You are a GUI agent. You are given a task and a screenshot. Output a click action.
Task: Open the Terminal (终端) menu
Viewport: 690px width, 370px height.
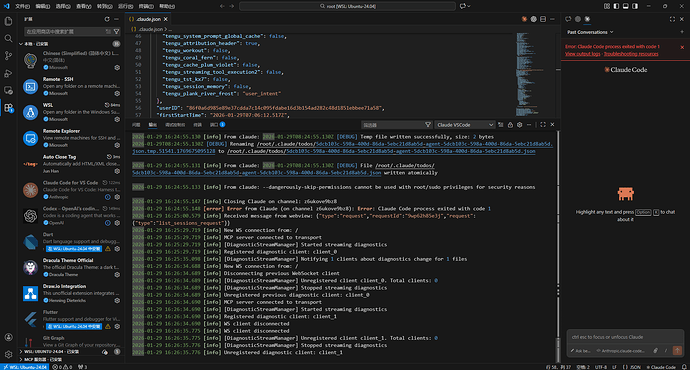click(146, 6)
